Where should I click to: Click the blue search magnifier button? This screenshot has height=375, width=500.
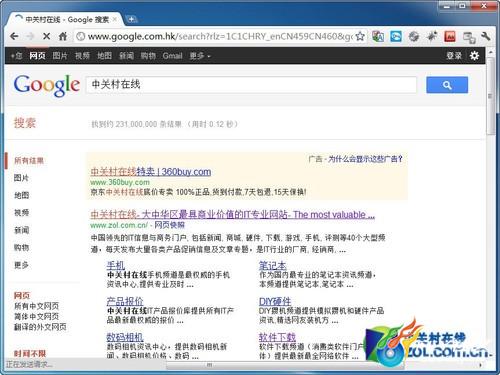point(447,85)
